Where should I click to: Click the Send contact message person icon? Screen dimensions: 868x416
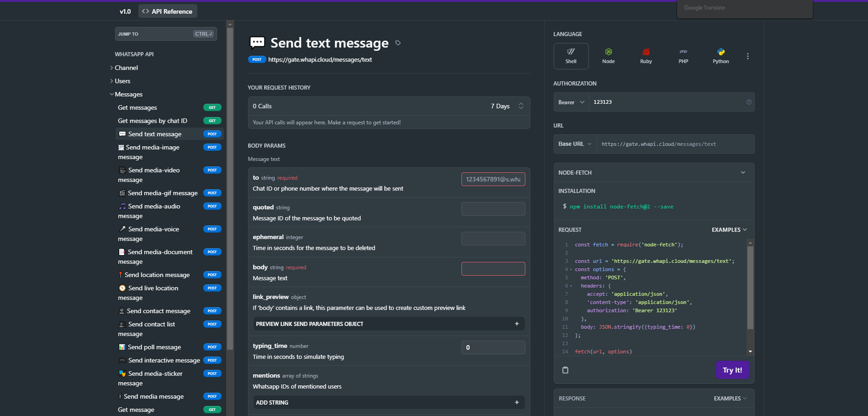click(x=122, y=311)
